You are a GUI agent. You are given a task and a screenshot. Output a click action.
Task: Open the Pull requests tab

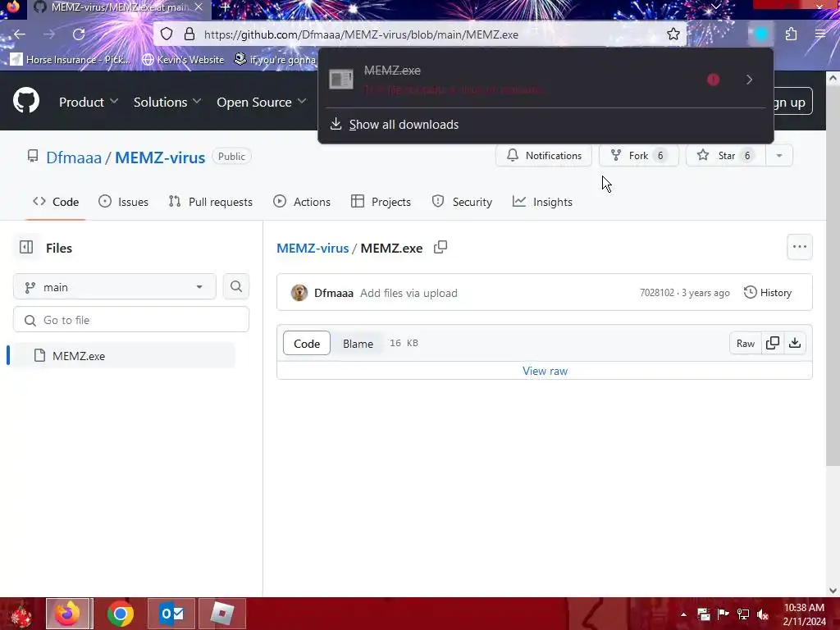[x=210, y=202]
